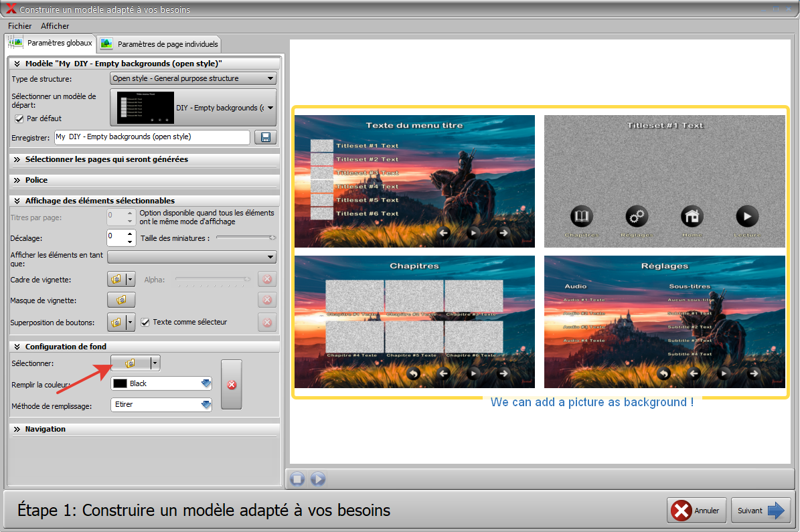This screenshot has width=800, height=532.
Task: Toggle the Par défaut checkbox
Action: 19,119
